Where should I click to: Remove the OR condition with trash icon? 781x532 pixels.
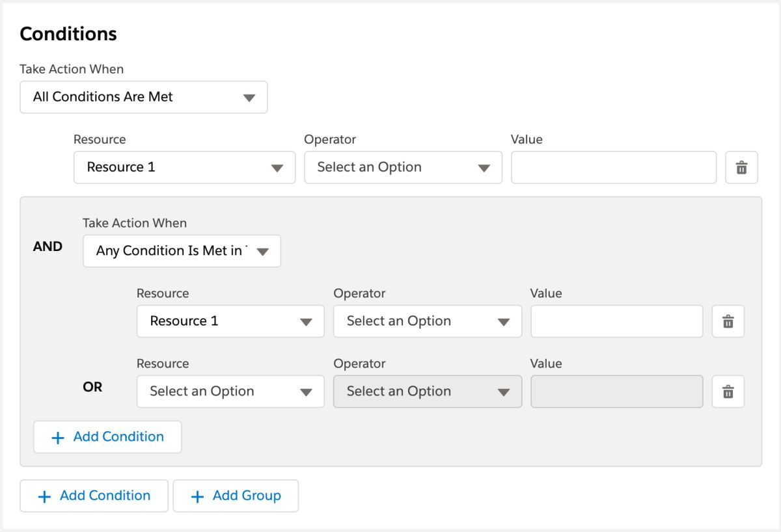pos(728,392)
